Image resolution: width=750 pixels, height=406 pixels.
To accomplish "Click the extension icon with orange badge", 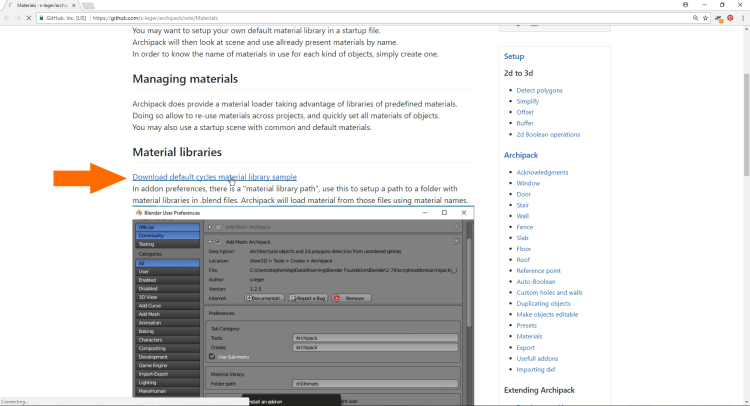I will [719, 18].
